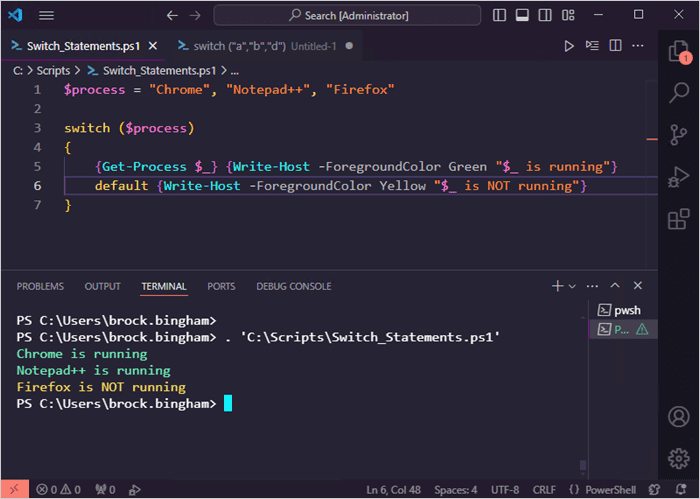Screen dimensions: 700x499
Task: Open the Search view in activity bar
Action: [x=679, y=92]
